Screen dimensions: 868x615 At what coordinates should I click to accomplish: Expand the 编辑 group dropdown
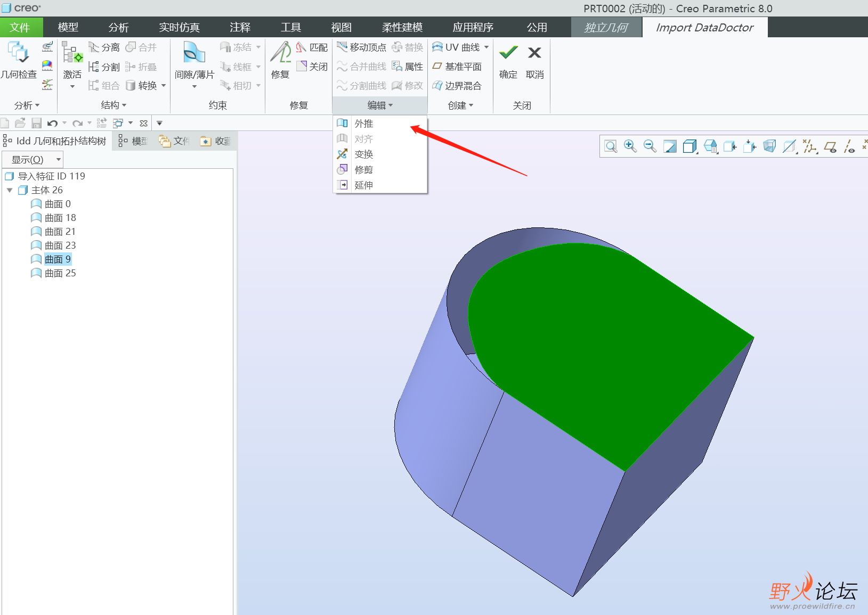380,105
